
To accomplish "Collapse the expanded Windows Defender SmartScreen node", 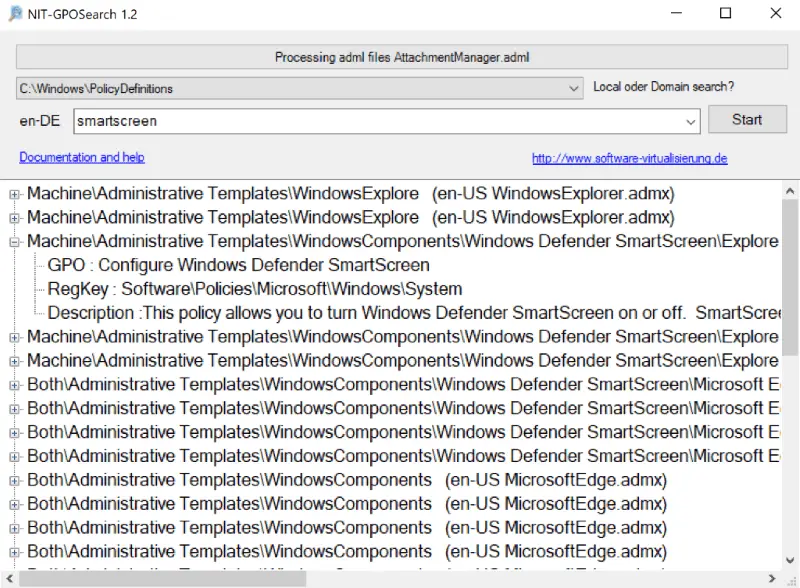I will coord(14,242).
